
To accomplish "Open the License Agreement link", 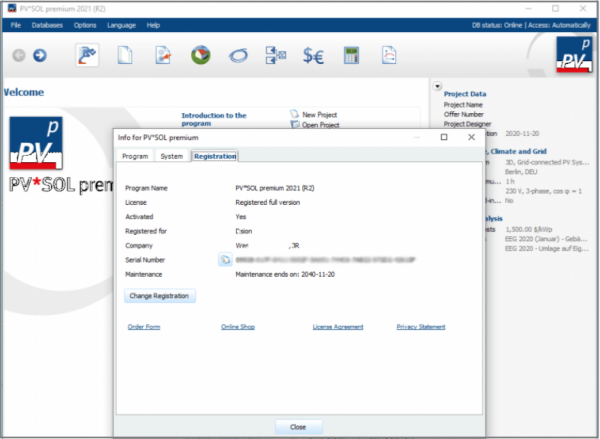I will click(338, 327).
